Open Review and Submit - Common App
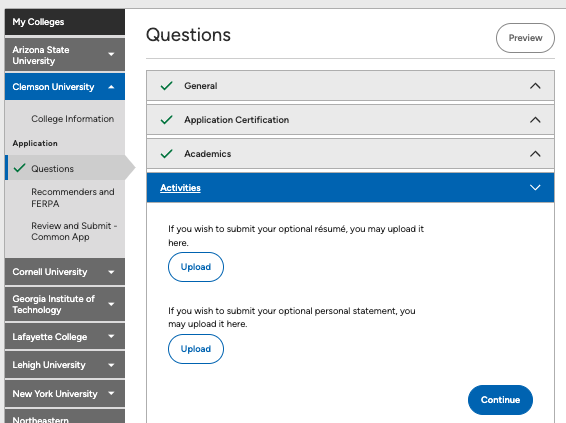This screenshot has width=566, height=423. [74, 231]
